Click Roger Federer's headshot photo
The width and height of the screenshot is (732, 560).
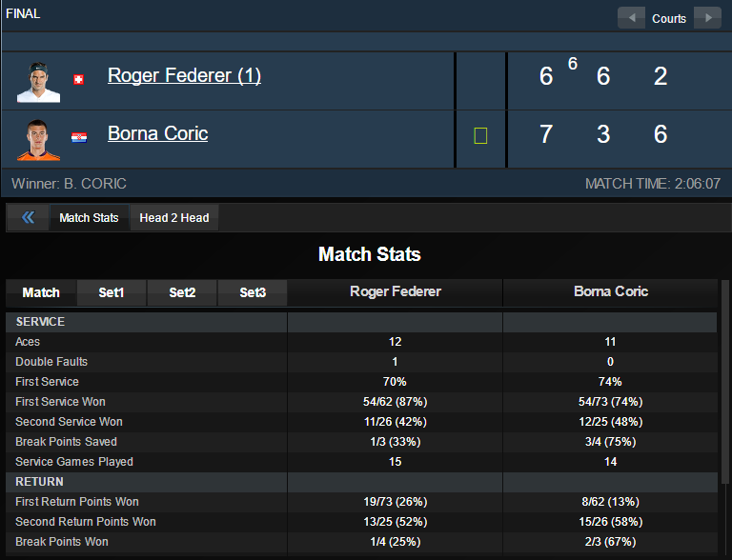coord(38,81)
